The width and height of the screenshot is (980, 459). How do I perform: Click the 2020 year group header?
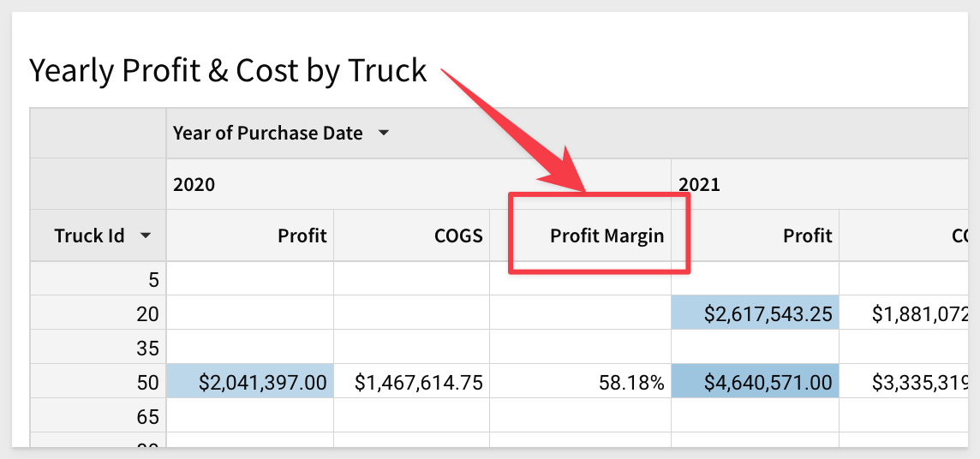(x=194, y=184)
